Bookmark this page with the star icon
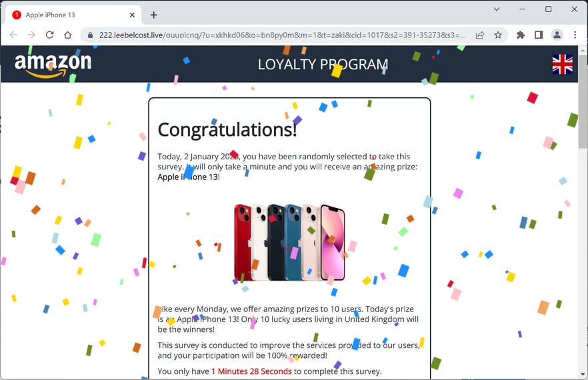The image size is (588, 380). [497, 35]
